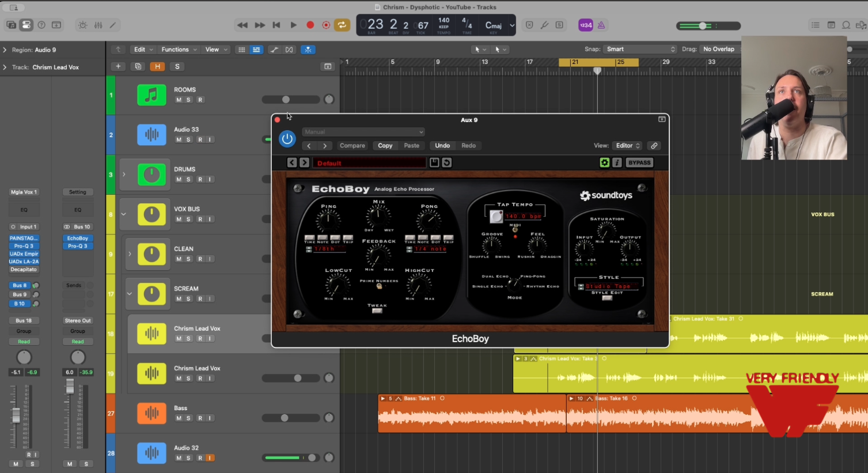This screenshot has width=868, height=473.
Task: Click the plugin link chain icon
Action: click(654, 146)
